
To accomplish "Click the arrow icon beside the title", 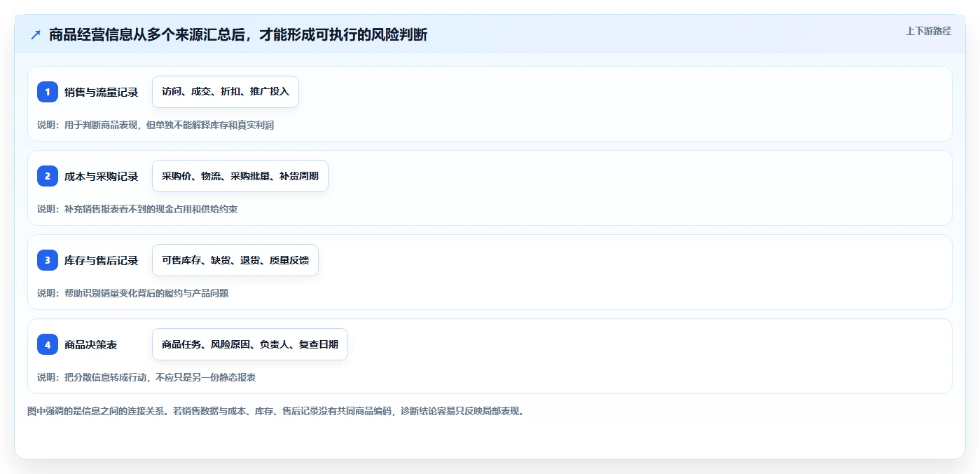I will point(36,34).
